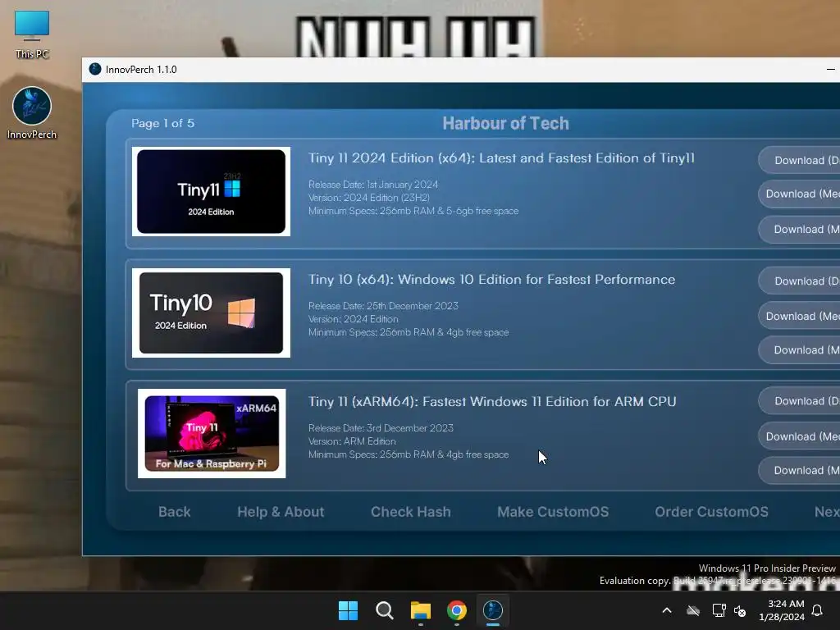
Task: Click the OneDrive cloud tray icon
Action: pos(693,610)
